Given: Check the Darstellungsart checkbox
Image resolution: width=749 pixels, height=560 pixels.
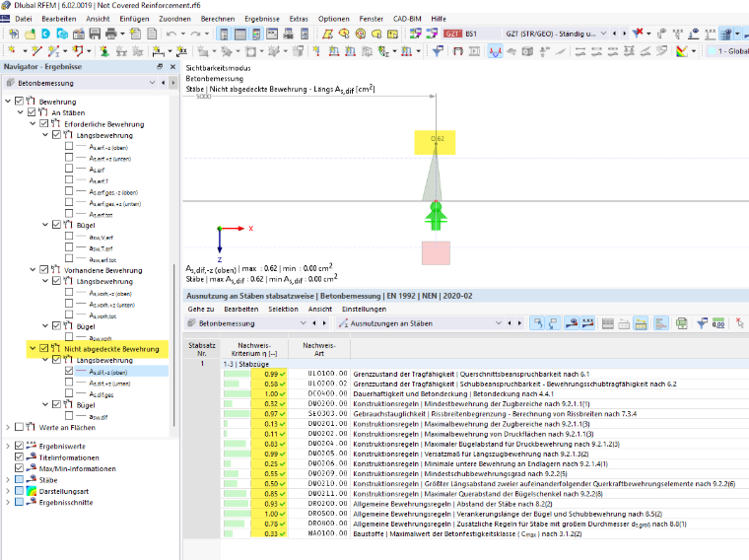Looking at the screenshot, I should (19, 491).
